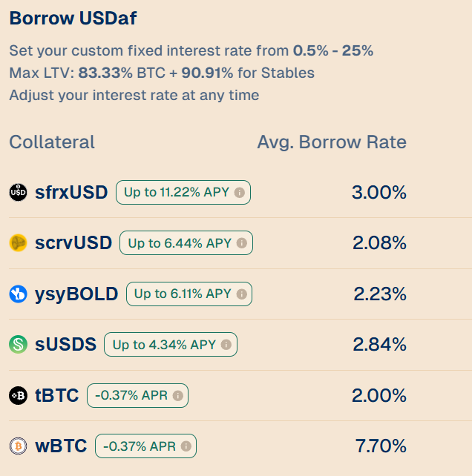
Task: Open info icon beside 6.44% APY
Action: coord(242,243)
